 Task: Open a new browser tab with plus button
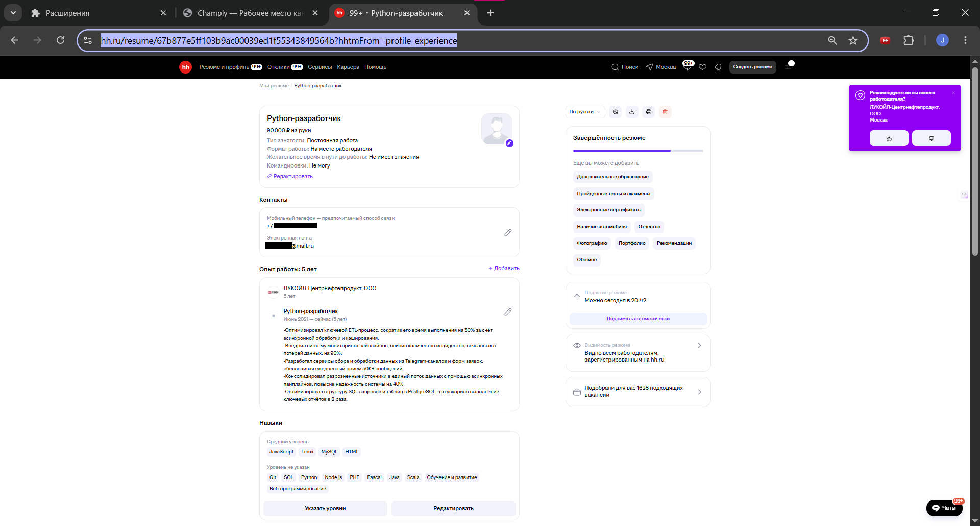point(491,13)
